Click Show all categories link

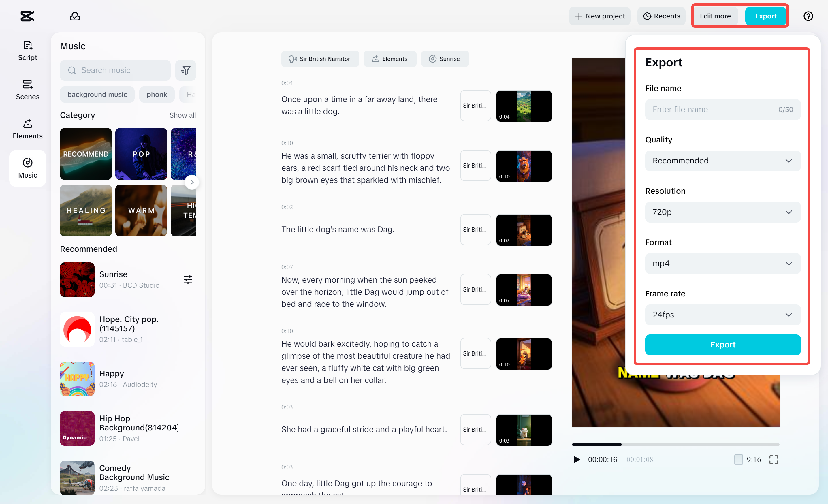182,115
